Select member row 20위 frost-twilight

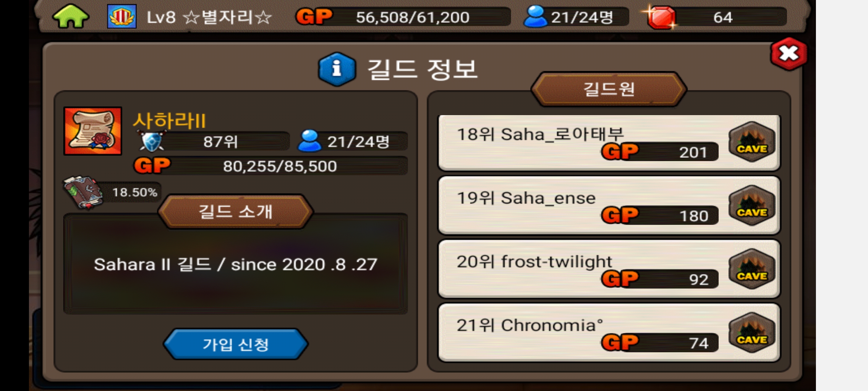[x=609, y=269]
